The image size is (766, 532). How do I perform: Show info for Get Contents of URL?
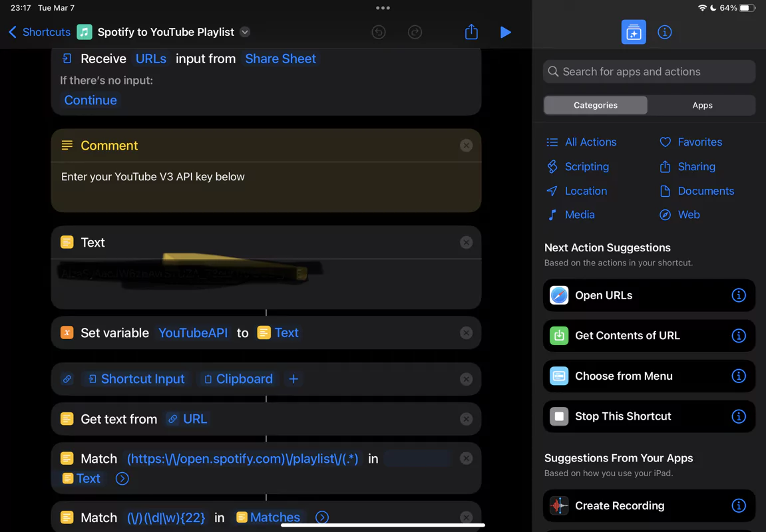(738, 336)
